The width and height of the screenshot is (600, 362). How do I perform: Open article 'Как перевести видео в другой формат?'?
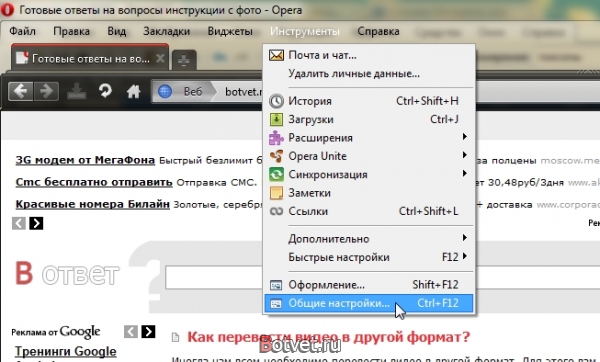click(328, 337)
